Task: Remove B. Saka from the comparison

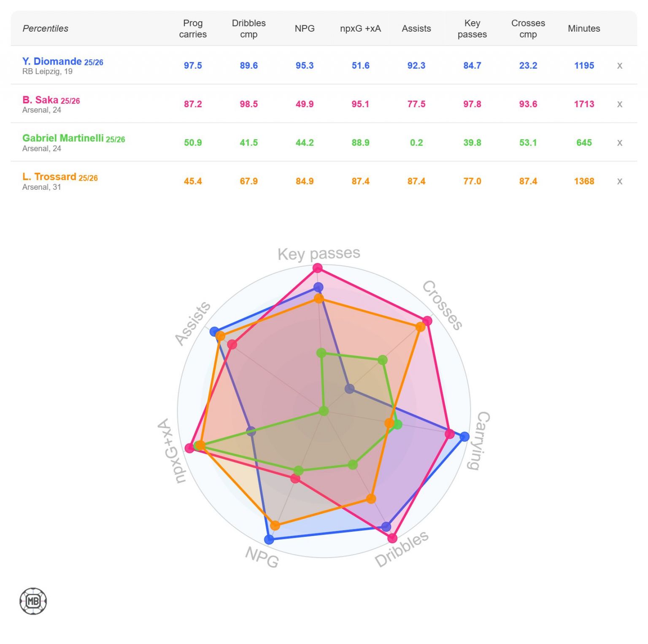Action: coord(619,104)
